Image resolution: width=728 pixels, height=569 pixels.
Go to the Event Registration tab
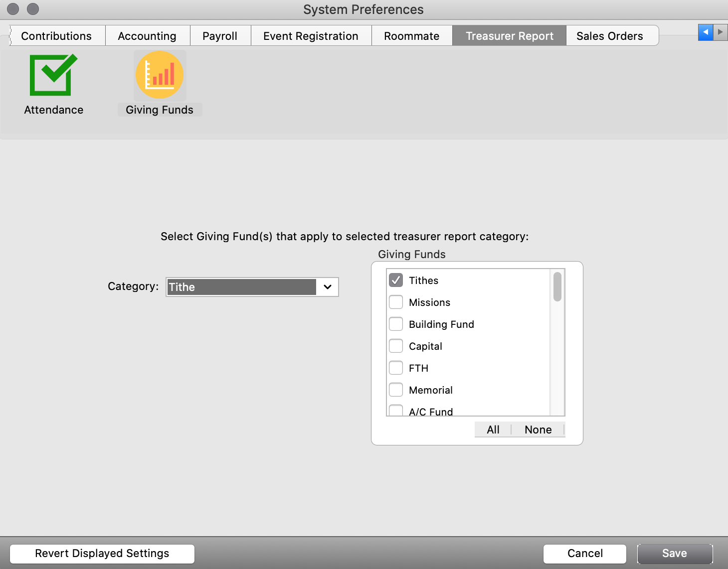click(311, 36)
